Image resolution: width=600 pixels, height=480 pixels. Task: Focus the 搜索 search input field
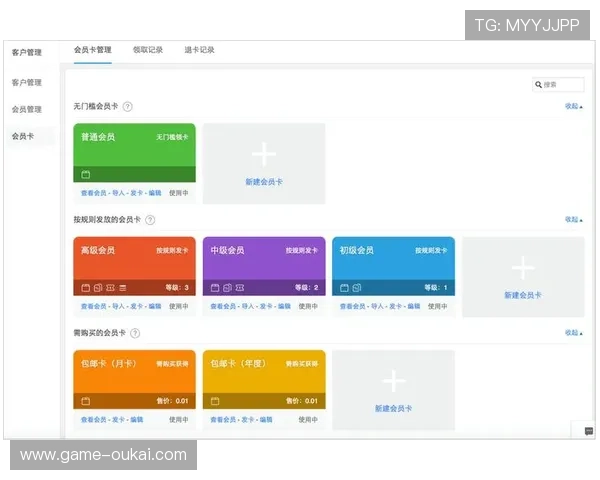tap(558, 85)
